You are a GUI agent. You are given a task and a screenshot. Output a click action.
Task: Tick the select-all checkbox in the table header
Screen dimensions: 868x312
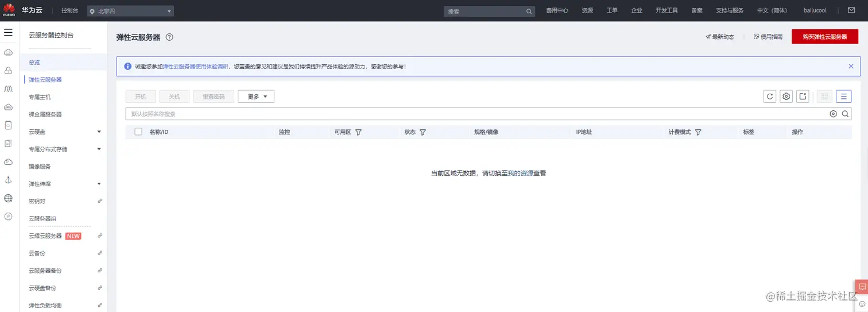point(138,132)
